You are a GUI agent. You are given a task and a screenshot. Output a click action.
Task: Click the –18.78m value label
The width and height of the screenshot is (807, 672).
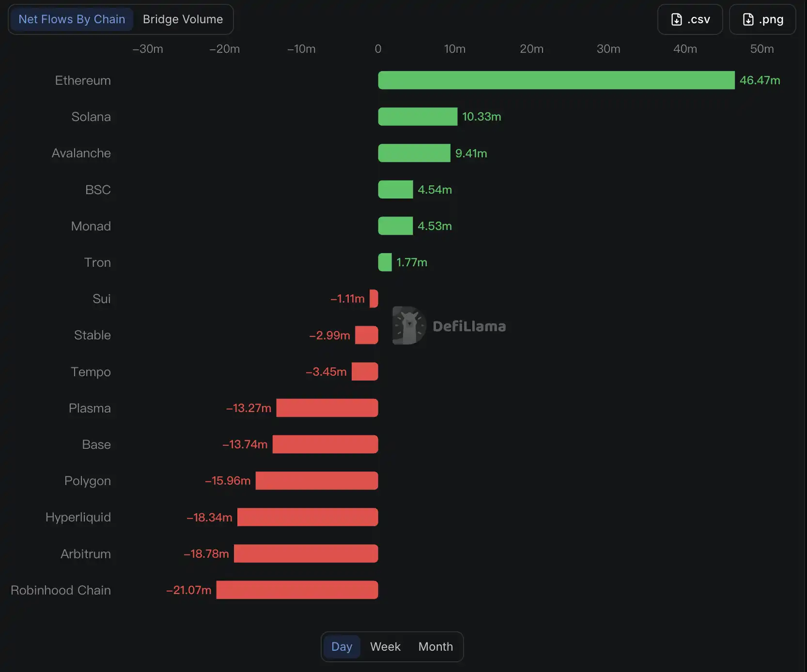[206, 554]
